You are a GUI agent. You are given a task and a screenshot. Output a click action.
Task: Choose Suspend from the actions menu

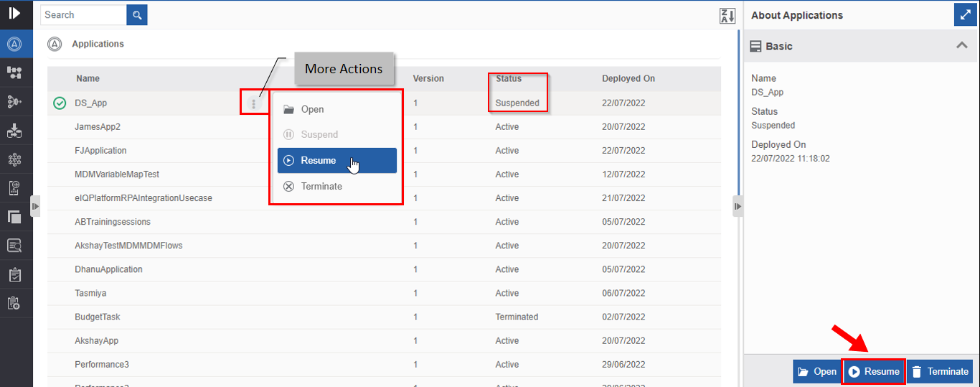[x=337, y=134]
